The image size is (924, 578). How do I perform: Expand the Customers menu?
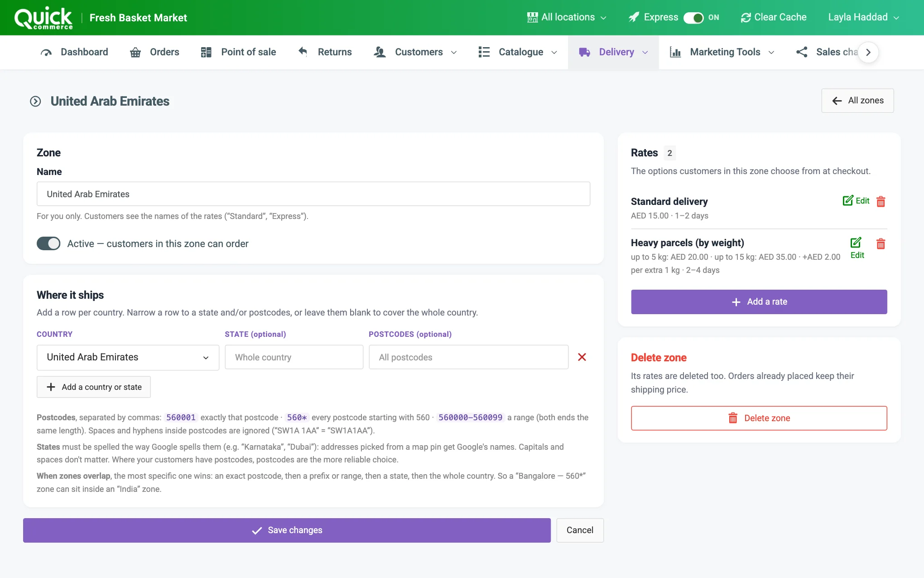coord(415,52)
